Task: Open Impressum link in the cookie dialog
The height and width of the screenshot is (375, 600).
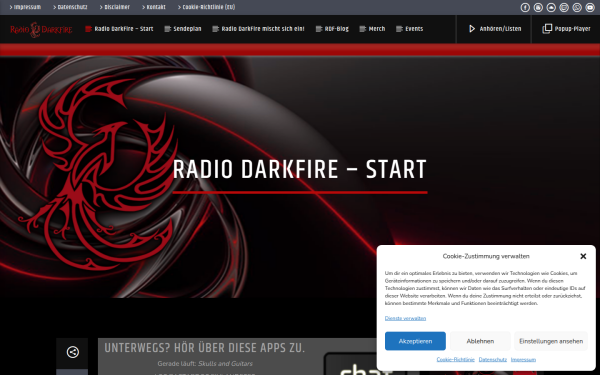Action: (x=523, y=360)
